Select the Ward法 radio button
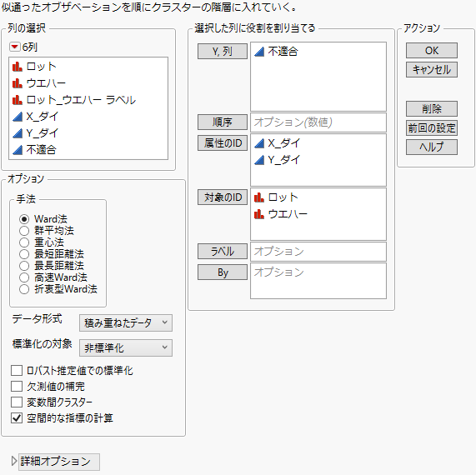This screenshot has height=475, width=476. click(24, 219)
